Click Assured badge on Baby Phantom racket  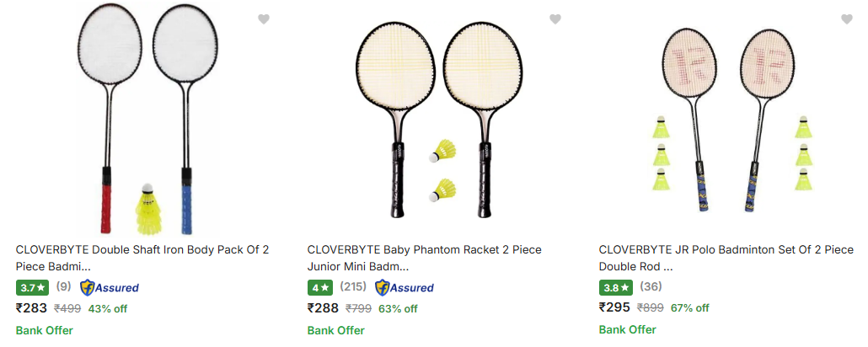coord(405,287)
